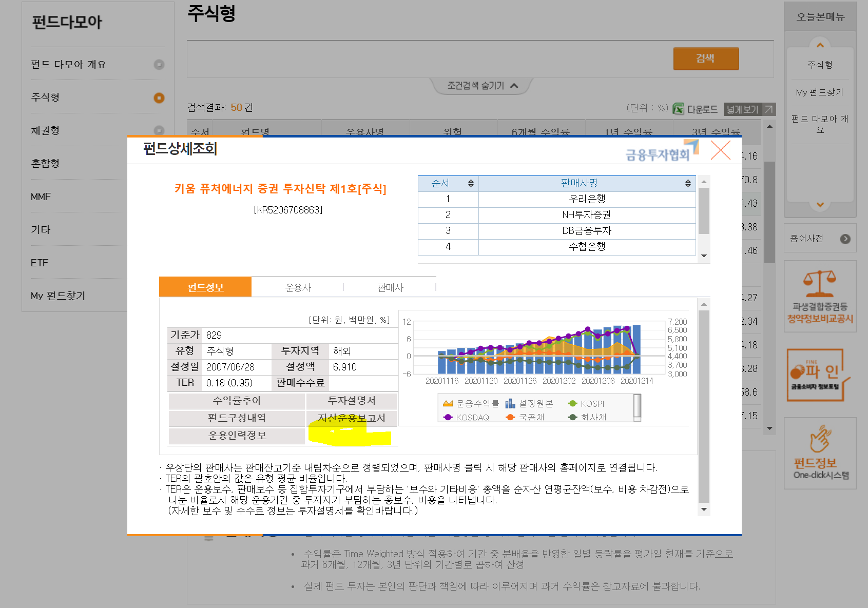Click the orange 검색 button
868x608 pixels.
coord(706,58)
